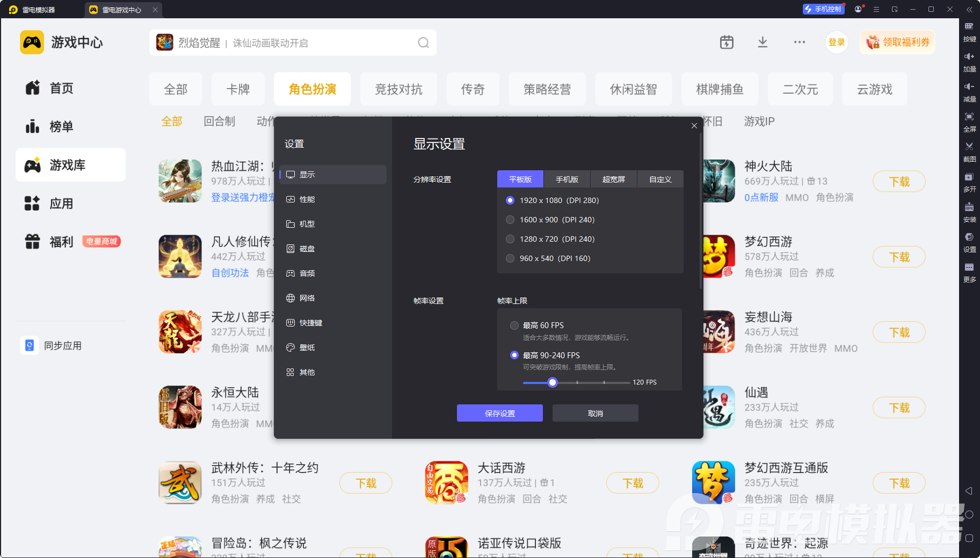Image resolution: width=980 pixels, height=558 pixels.
Task: Open 网络 network settings section
Action: click(x=333, y=298)
